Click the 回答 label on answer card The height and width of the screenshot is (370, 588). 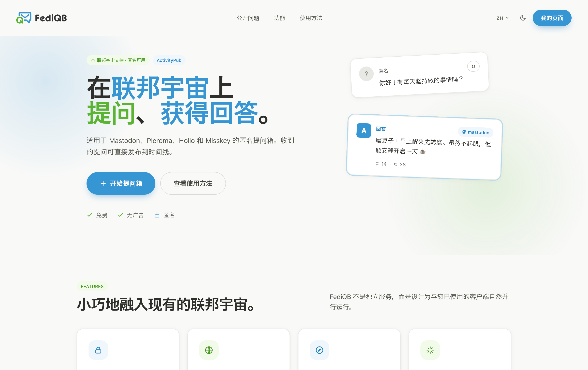(381, 129)
